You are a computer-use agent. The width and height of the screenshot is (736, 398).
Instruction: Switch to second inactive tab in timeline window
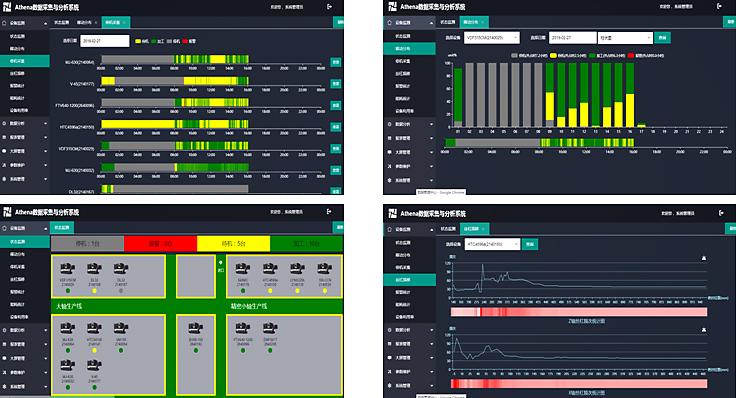(x=87, y=23)
